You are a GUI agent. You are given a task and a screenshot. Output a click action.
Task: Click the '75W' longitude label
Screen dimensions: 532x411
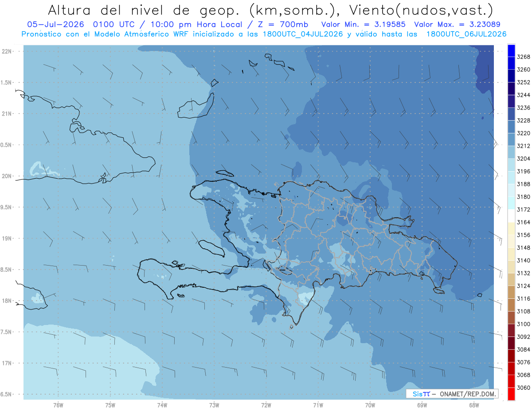pos(110,405)
